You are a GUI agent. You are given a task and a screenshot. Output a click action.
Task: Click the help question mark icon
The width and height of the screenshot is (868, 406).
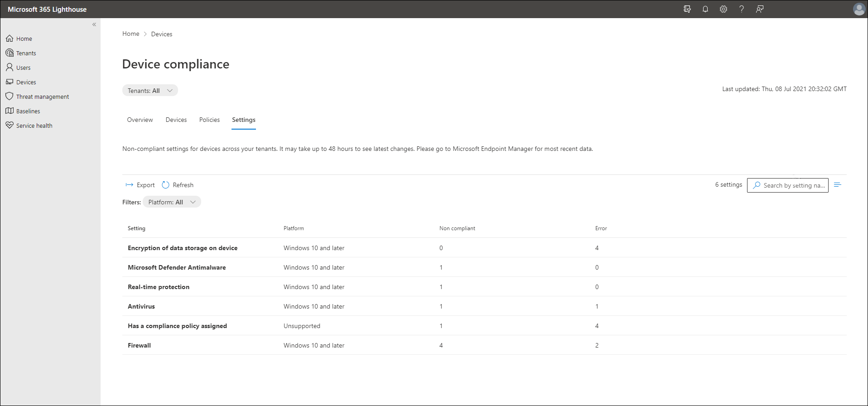click(742, 9)
